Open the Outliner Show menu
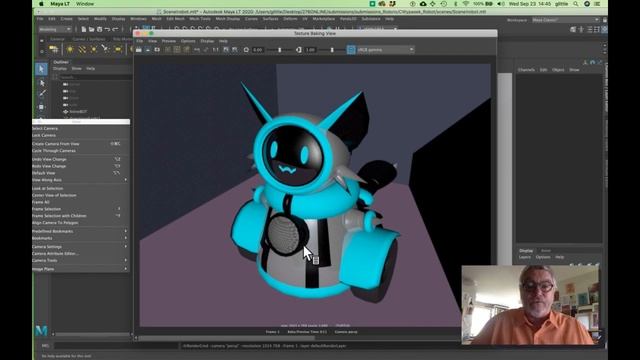This screenshot has width=640, height=360. pyautogui.click(x=76, y=69)
